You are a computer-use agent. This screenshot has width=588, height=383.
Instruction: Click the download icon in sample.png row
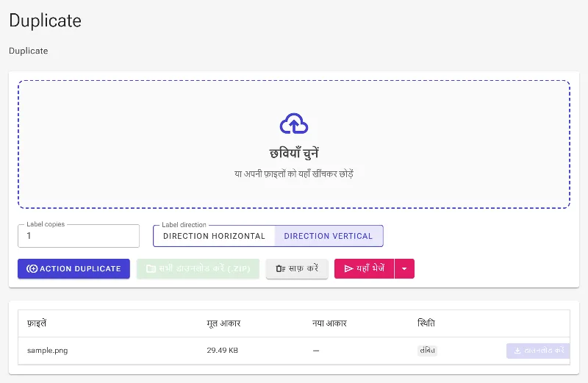[517, 351]
